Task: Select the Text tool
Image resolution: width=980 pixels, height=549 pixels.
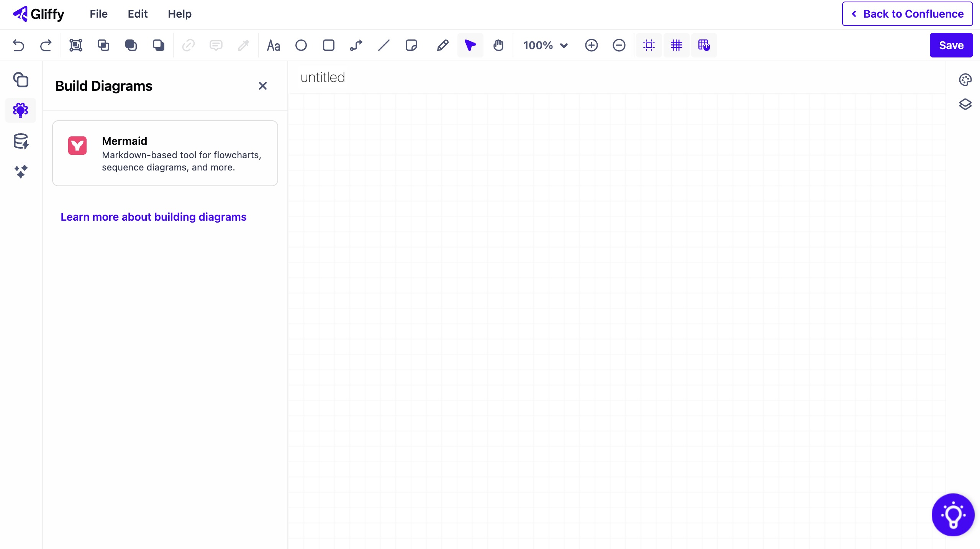Action: (273, 45)
